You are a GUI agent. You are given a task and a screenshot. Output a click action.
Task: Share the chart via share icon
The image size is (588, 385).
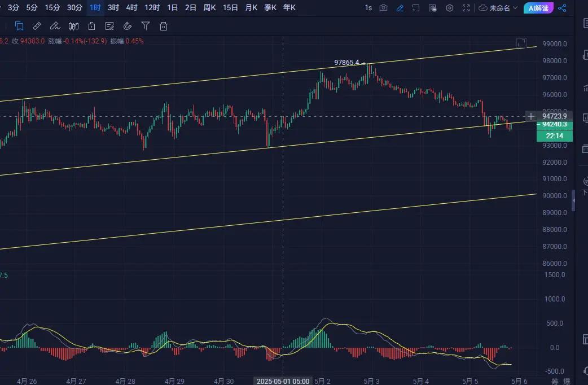tap(562, 8)
